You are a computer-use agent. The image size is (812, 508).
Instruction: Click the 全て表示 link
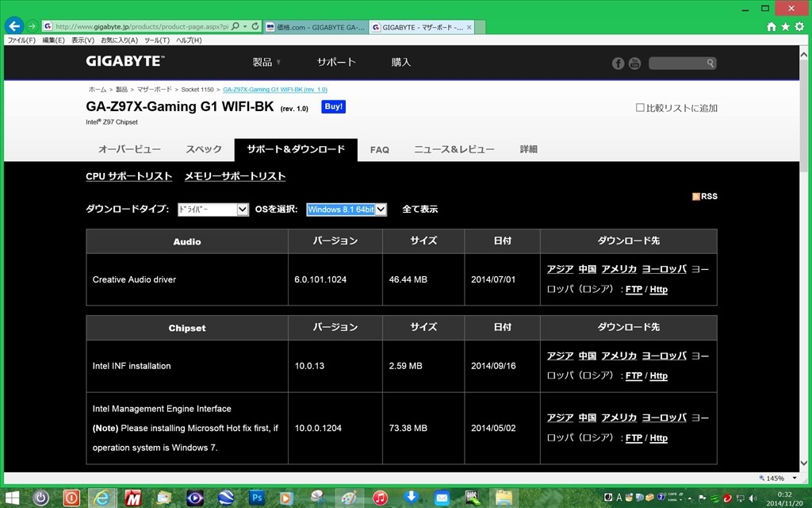(420, 209)
